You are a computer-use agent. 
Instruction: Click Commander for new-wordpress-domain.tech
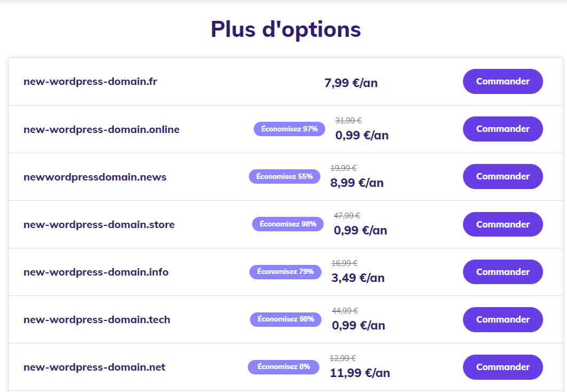pos(502,319)
